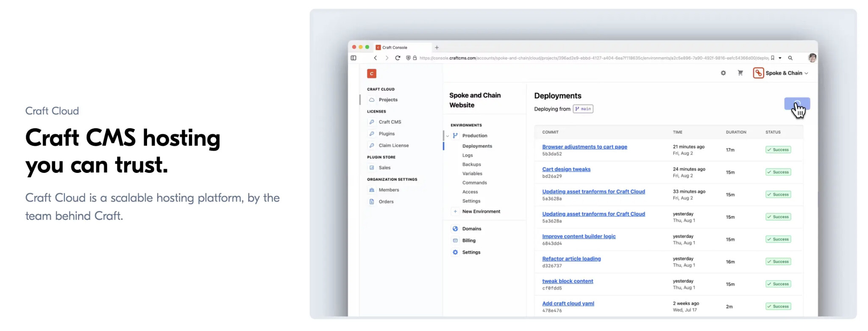The width and height of the screenshot is (868, 331).
Task: Open tweak block content commit
Action: [x=568, y=281]
